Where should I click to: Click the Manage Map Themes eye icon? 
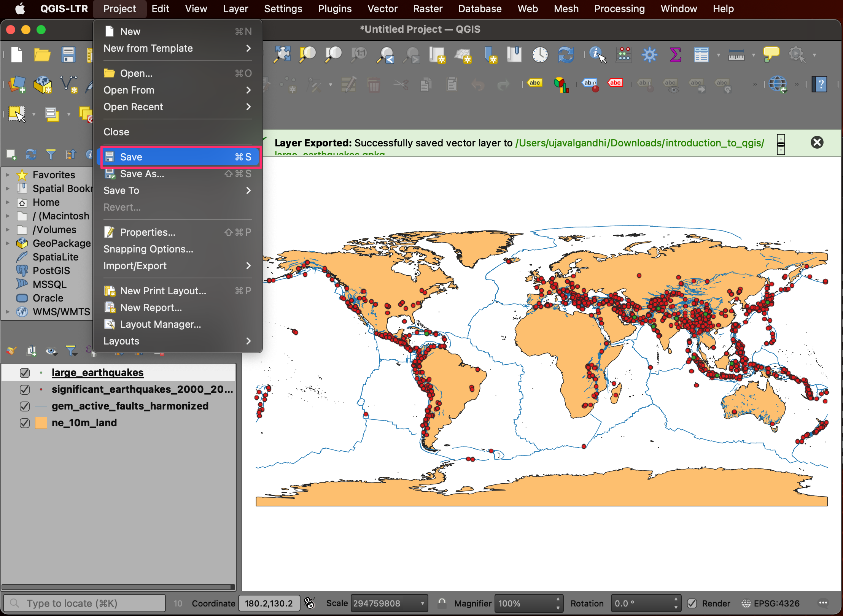(51, 351)
